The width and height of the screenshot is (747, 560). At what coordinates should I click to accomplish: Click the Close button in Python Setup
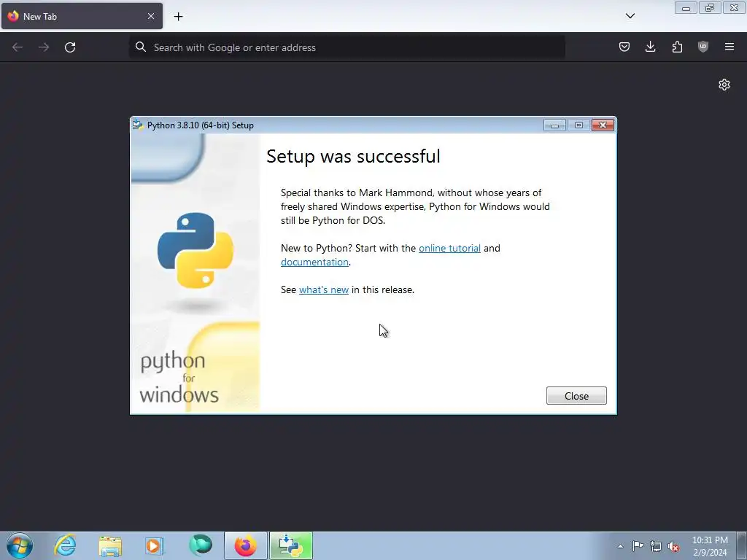tap(576, 396)
